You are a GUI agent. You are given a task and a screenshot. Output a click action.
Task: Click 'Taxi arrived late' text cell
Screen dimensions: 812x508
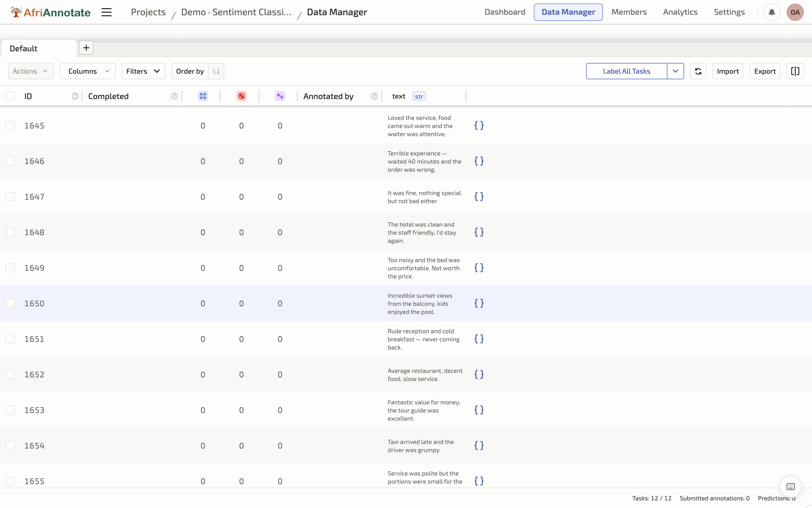point(421,446)
